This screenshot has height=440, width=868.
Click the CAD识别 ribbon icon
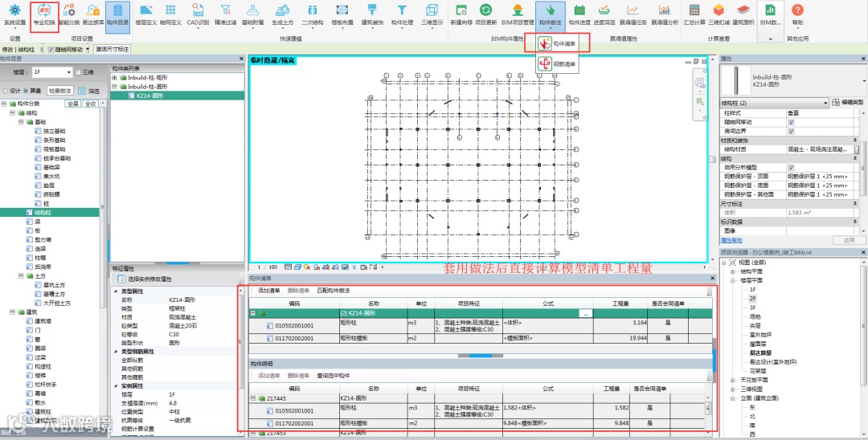coord(198,15)
